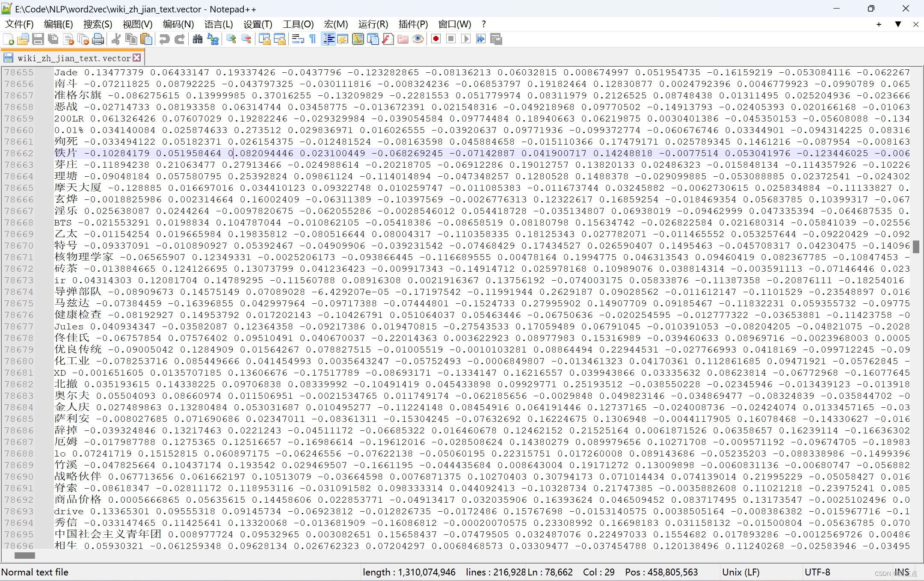Click the word 核物理学家 on line 78671
Image resolution: width=924 pixels, height=581 pixels.
coord(84,257)
